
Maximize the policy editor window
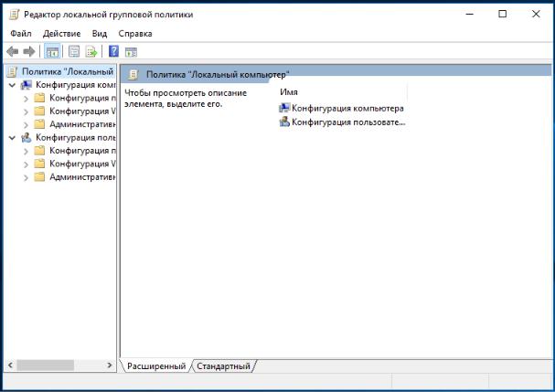[503, 14]
